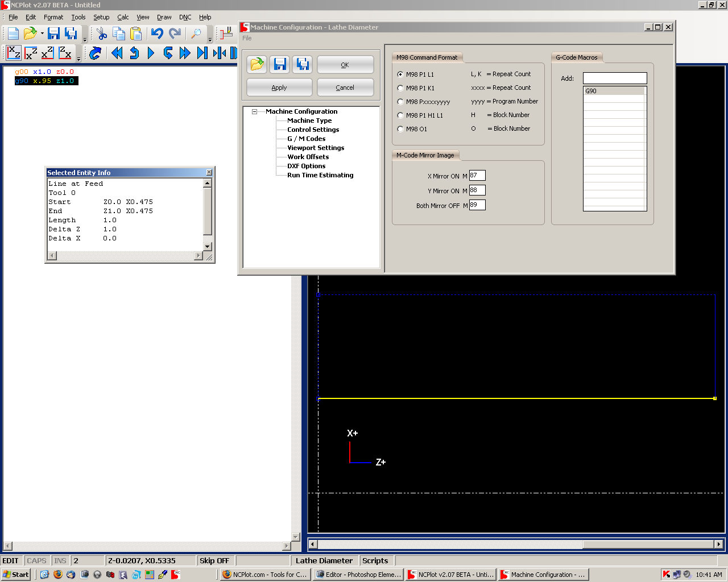The height and width of the screenshot is (582, 728).
Task: Collapse the Machine Configuration tree node
Action: 255,112
